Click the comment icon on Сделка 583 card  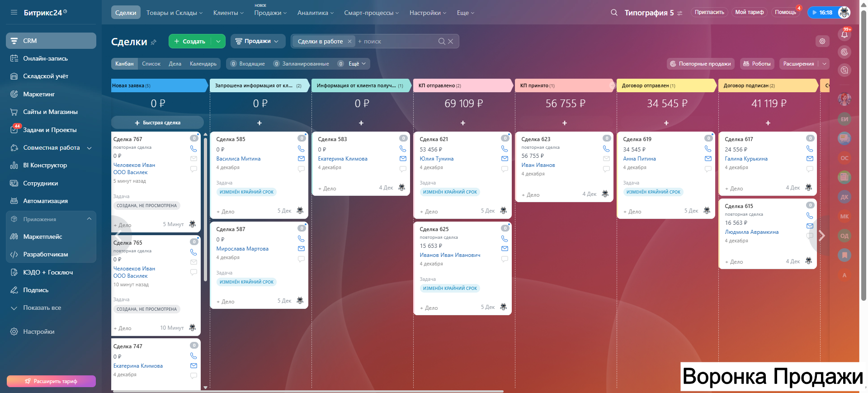click(403, 169)
